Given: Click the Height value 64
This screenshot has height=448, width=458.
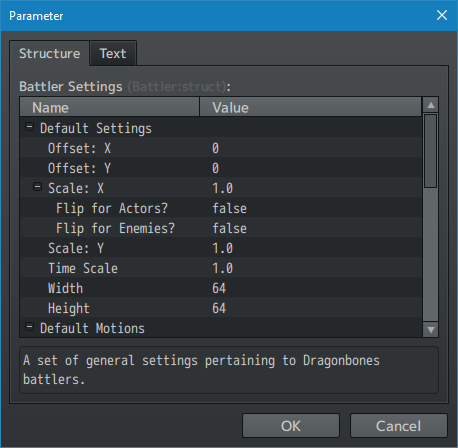Looking at the screenshot, I should [219, 308].
